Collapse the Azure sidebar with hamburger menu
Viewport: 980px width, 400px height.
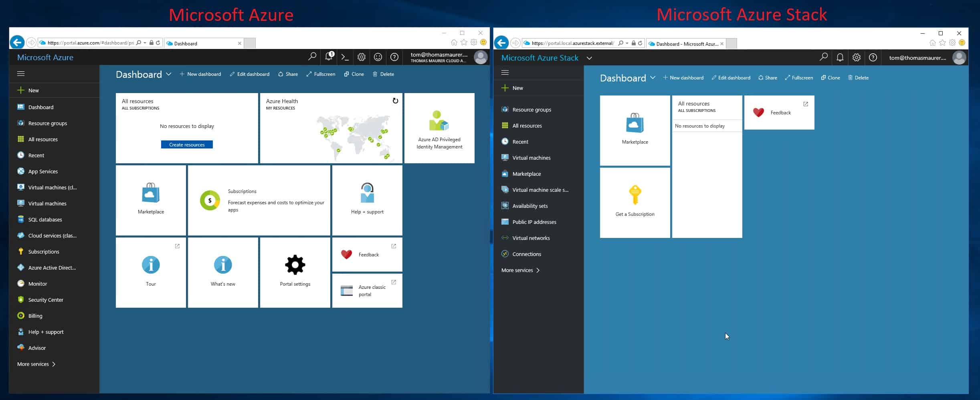[x=21, y=73]
